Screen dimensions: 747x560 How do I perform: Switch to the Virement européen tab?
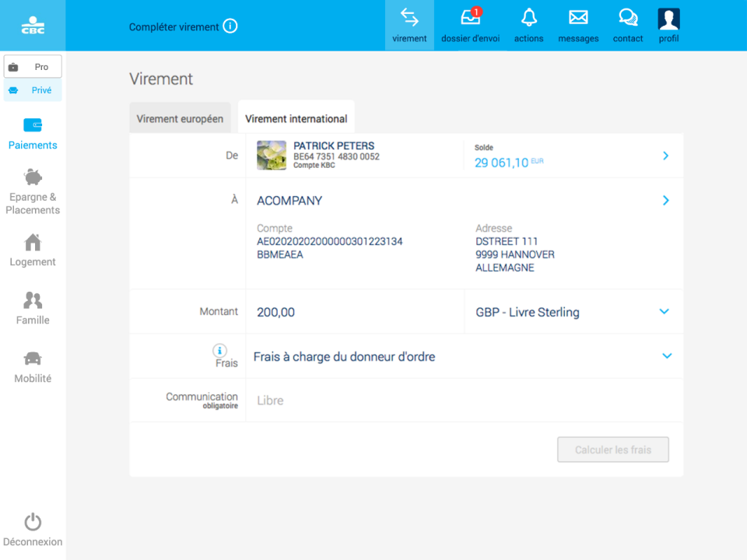(180, 119)
